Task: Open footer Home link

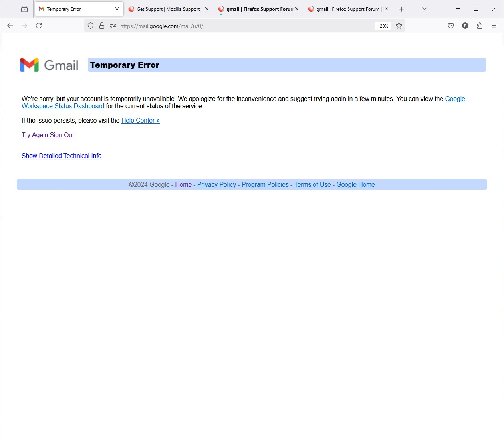Action: tap(183, 185)
